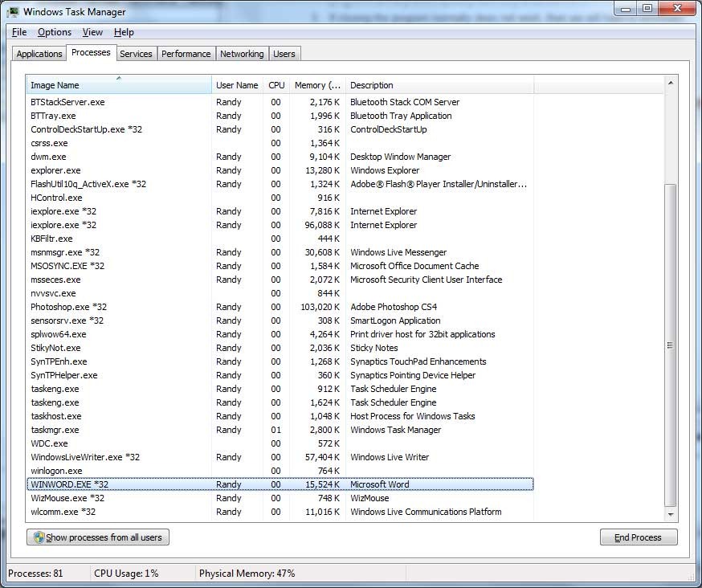Select the Photoshop.exe *32 process

tap(280, 307)
